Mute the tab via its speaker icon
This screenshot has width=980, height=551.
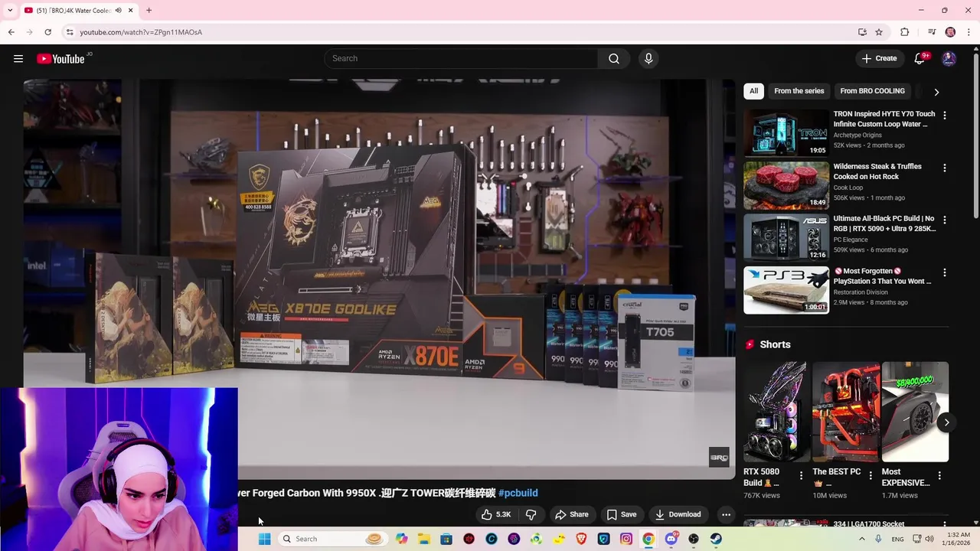118,11
